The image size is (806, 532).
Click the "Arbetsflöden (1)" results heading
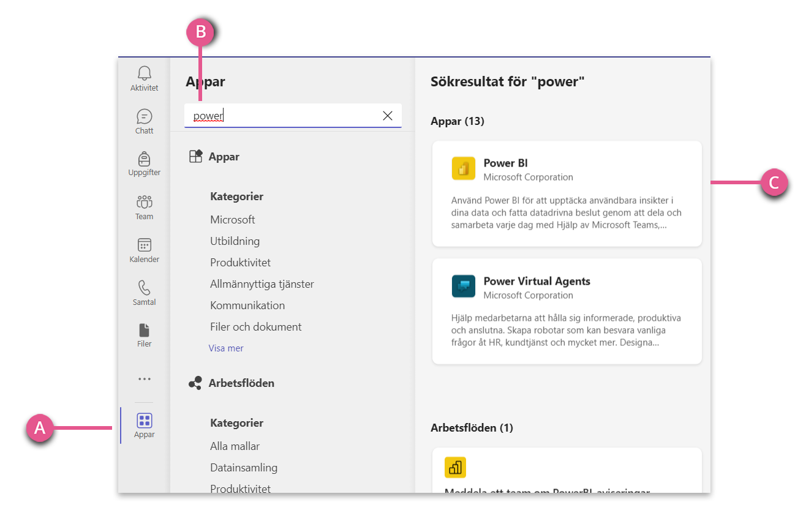(472, 427)
